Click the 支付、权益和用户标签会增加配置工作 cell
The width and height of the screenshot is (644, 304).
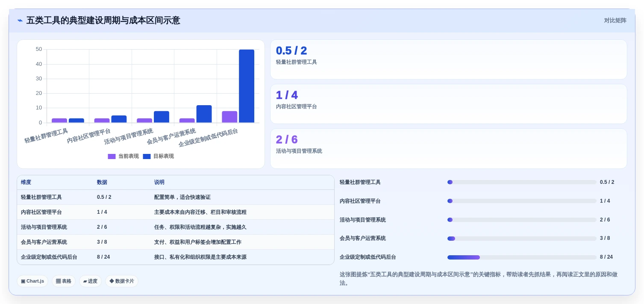point(198,242)
